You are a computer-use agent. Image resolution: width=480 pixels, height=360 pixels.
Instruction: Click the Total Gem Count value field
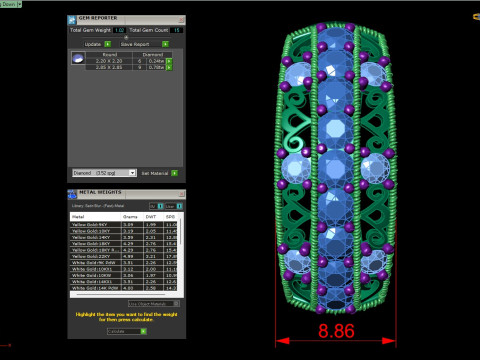(176, 30)
